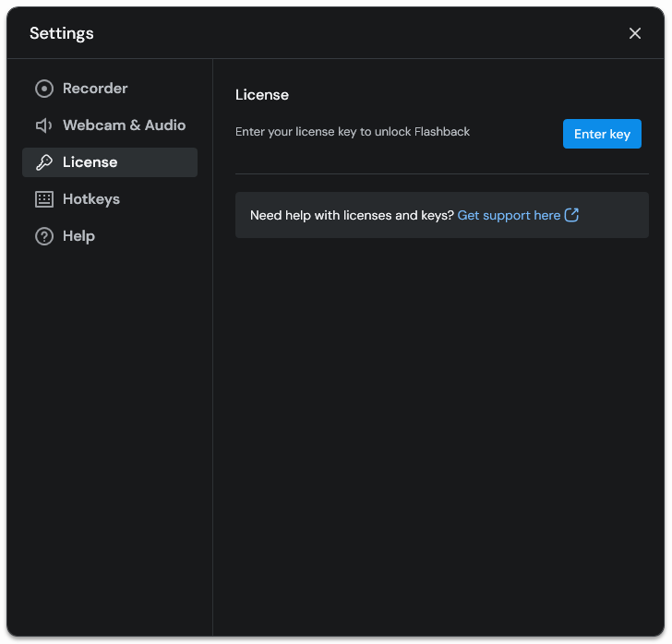The width and height of the screenshot is (672, 644).
Task: Click the 'Need help with licenses and keys?' text
Action: (352, 215)
